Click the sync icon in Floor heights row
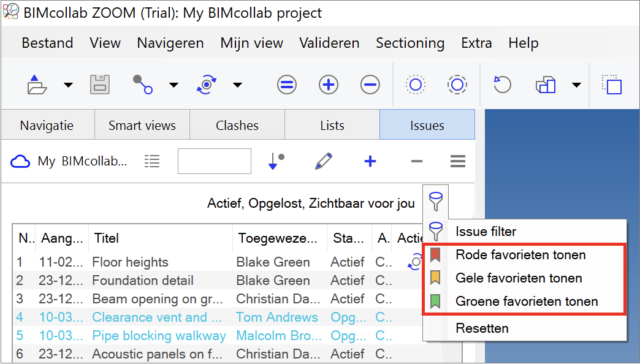640x364 pixels. pyautogui.click(x=414, y=262)
